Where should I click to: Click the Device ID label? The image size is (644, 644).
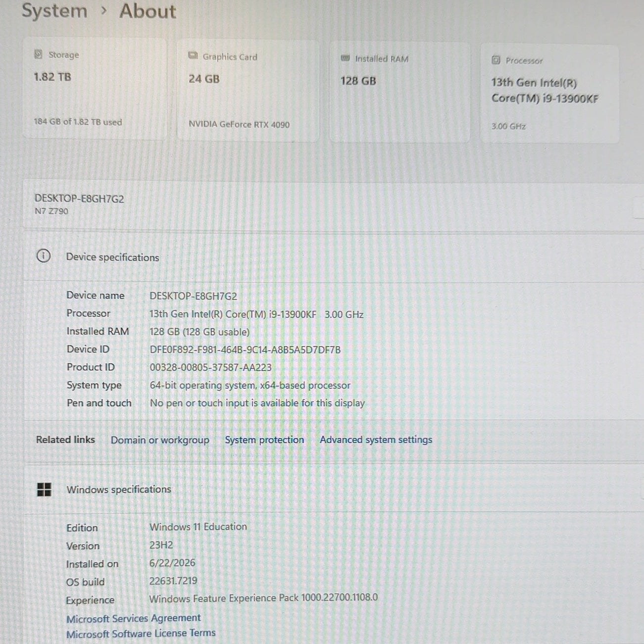tap(88, 349)
